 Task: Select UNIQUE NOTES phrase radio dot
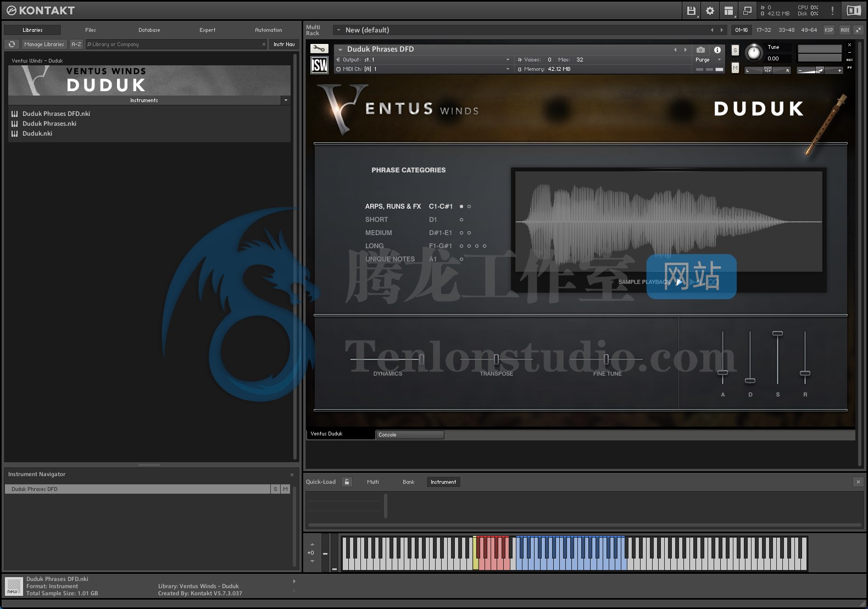click(x=461, y=259)
